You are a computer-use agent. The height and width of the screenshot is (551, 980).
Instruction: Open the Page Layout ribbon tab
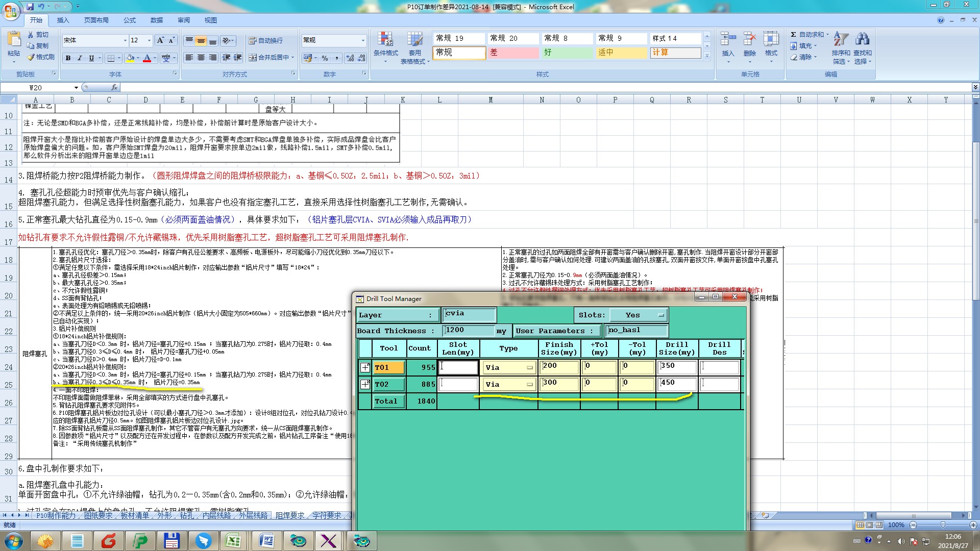96,20
